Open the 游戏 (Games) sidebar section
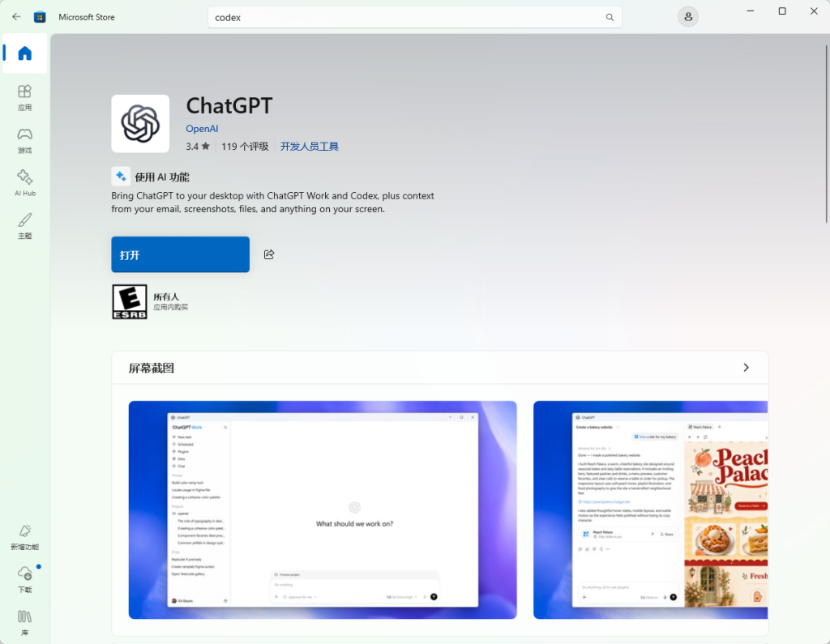 point(25,141)
